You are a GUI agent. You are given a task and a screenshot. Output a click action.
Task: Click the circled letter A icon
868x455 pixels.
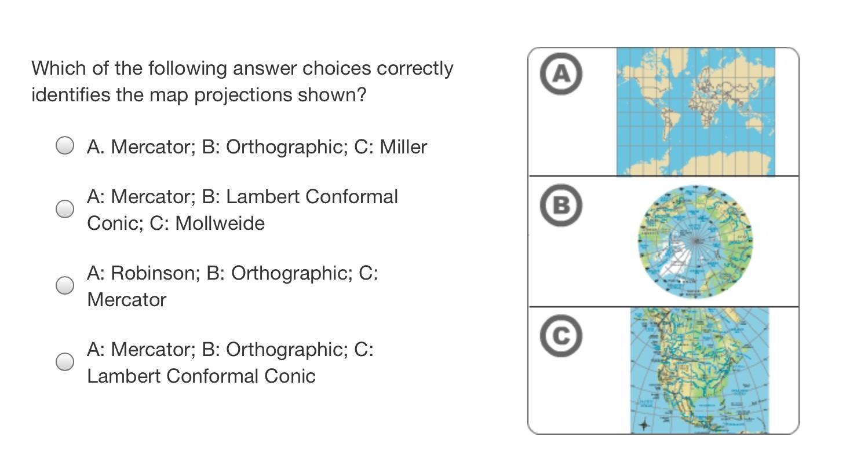click(560, 74)
